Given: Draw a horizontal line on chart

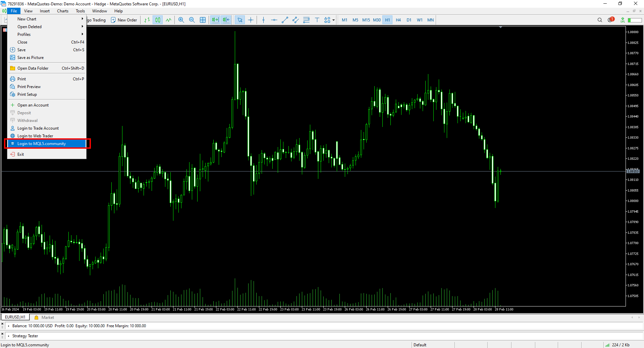Looking at the screenshot, I should (x=274, y=20).
